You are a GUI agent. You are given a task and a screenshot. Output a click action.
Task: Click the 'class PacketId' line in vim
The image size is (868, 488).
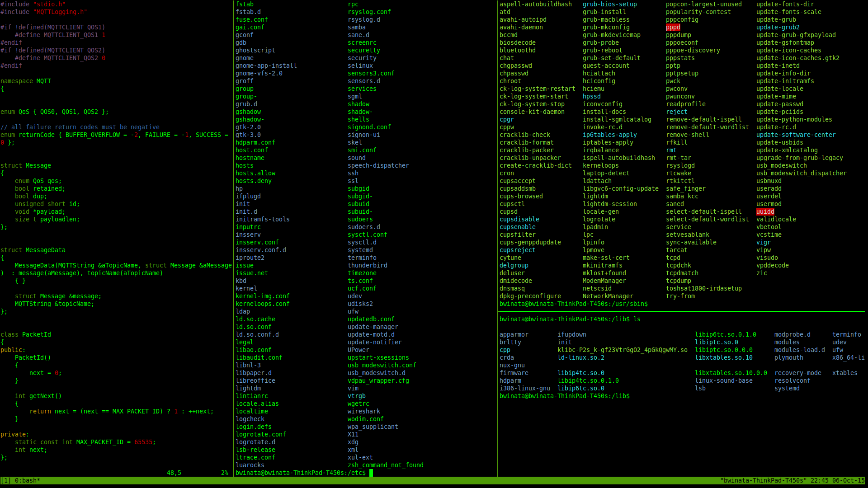point(26,334)
